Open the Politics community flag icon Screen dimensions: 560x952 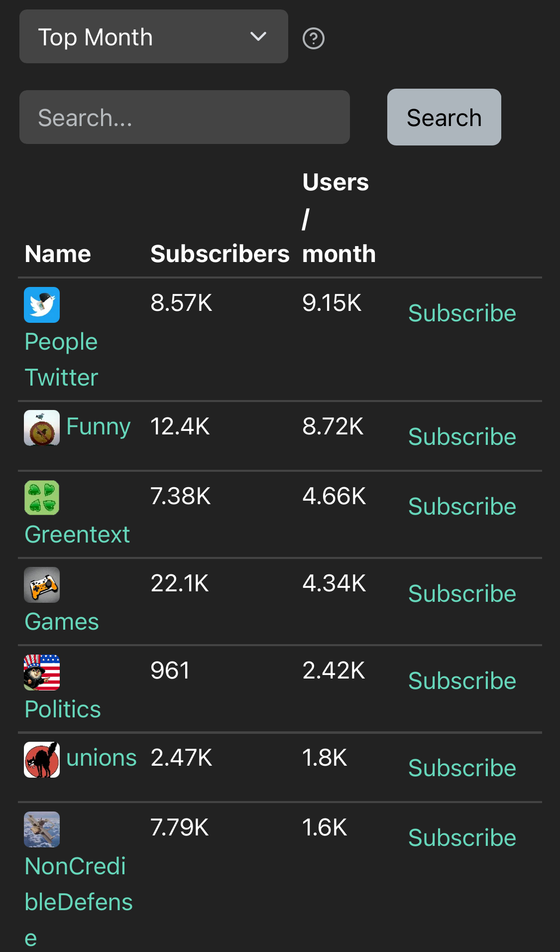pyautogui.click(x=42, y=672)
